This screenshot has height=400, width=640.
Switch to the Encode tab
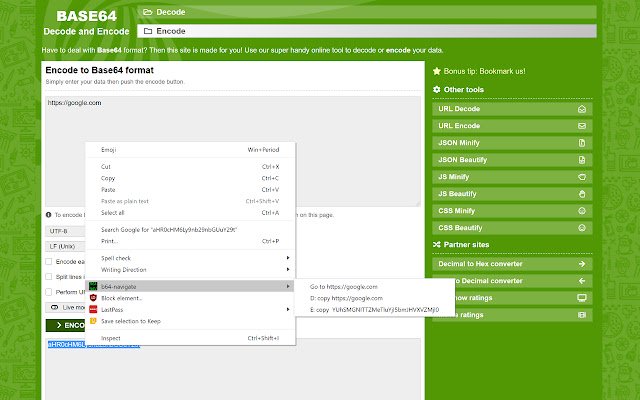(367, 31)
